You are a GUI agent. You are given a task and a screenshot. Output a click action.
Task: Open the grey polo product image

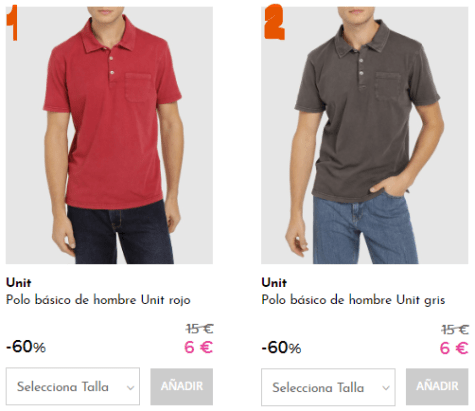coord(365,135)
